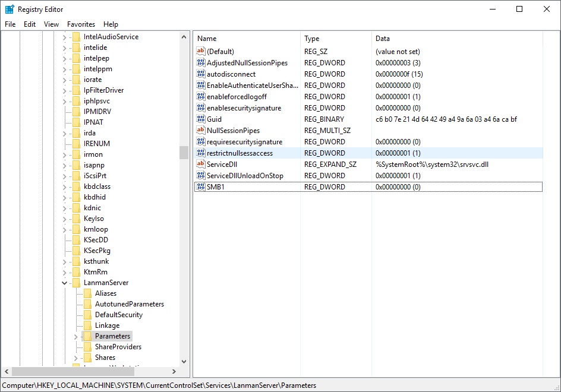Click the tree pane scroll-down arrow
Viewport: 561px width, 392px height.
184,361
